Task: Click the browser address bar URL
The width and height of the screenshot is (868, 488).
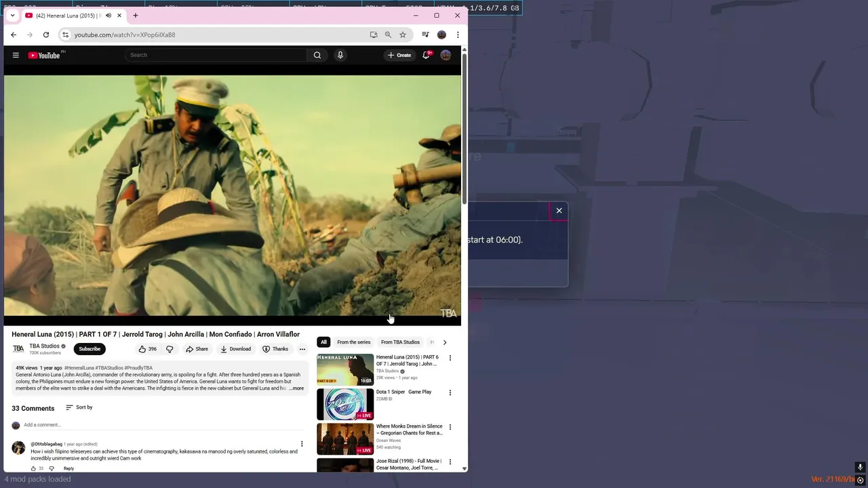Action: pos(125,35)
